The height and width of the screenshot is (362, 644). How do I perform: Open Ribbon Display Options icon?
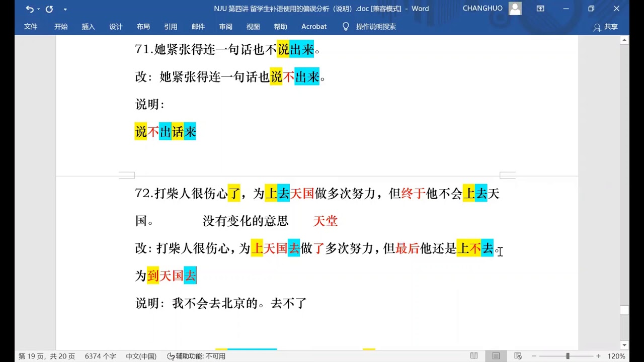coord(540,9)
